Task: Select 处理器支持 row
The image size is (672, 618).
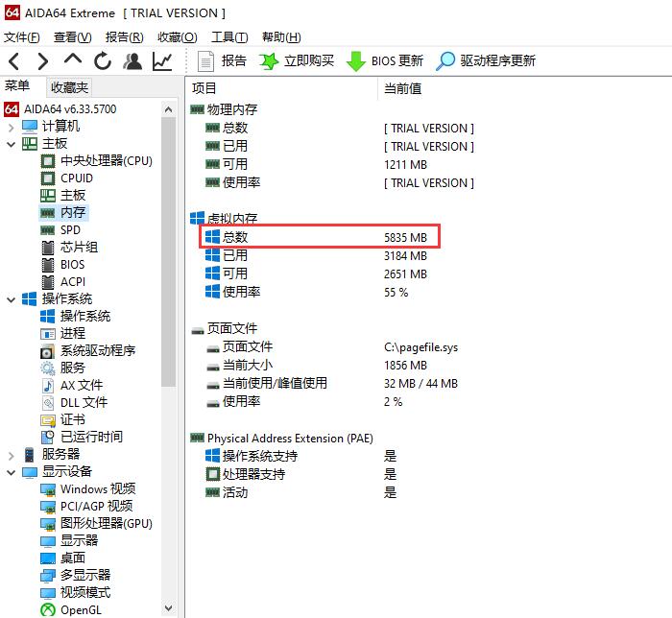Action: point(300,474)
